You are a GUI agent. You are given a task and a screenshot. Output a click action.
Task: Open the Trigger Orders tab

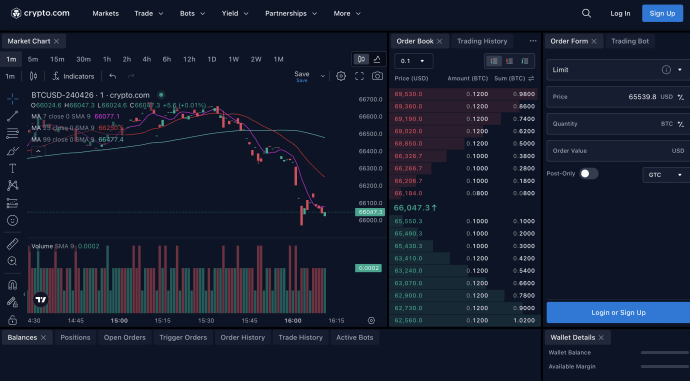(183, 337)
